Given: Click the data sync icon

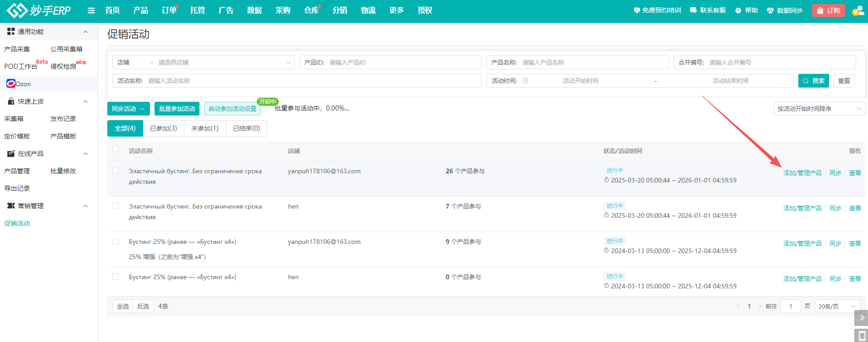Looking at the screenshot, I should pos(770,11).
